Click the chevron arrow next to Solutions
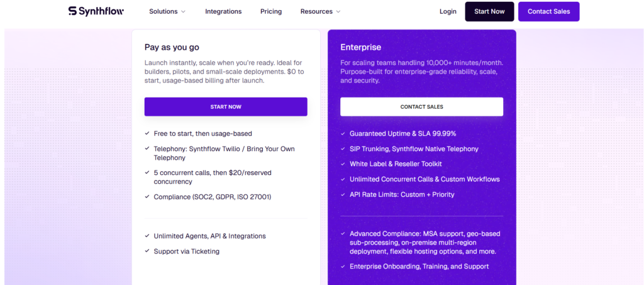This screenshot has width=644, height=285. pos(183,11)
